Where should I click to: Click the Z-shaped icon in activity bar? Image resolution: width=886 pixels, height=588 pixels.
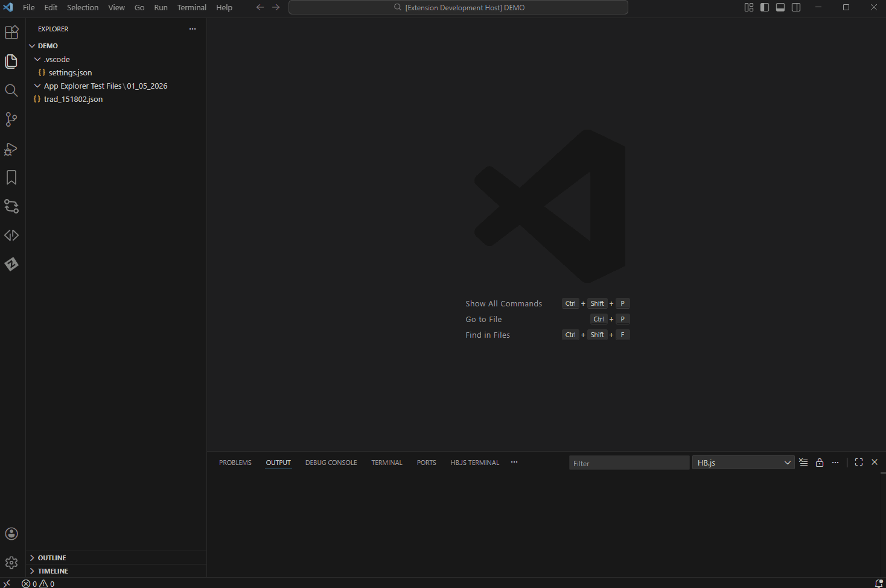(11, 264)
